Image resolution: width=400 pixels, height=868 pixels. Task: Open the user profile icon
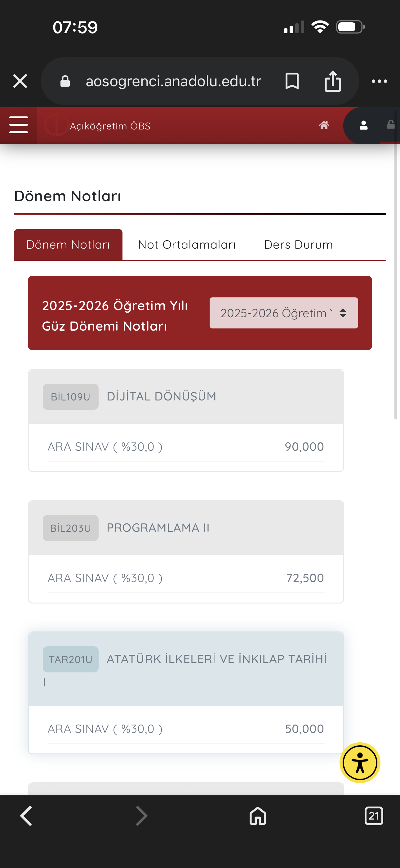363,125
